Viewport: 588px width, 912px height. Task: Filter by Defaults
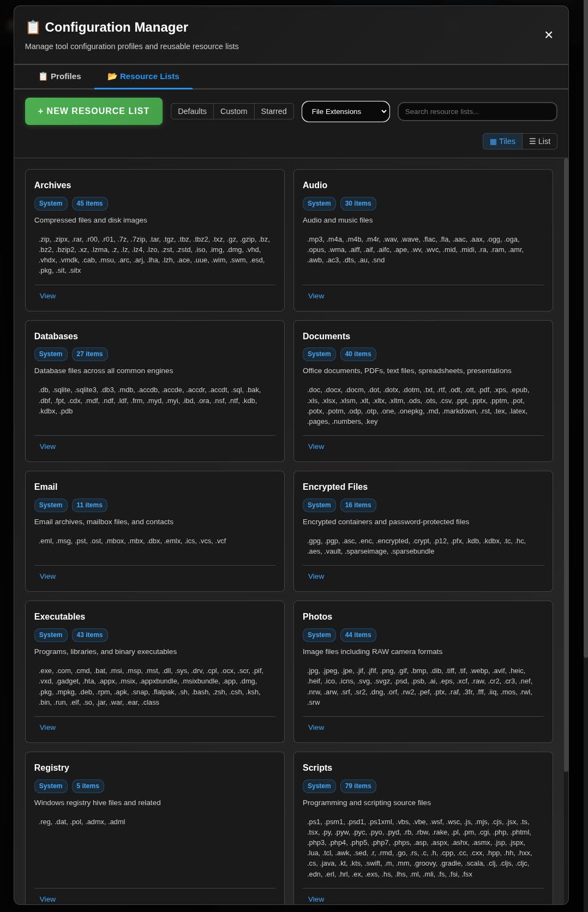pos(192,111)
